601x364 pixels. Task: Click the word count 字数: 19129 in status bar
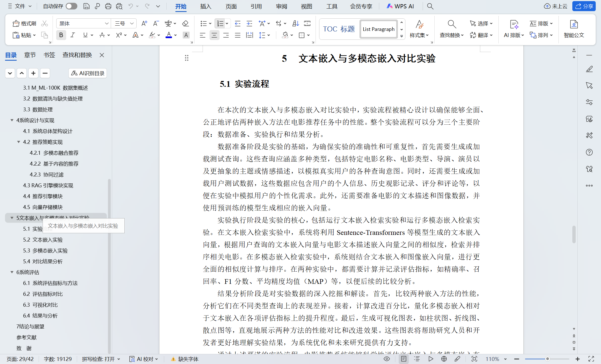point(58,359)
